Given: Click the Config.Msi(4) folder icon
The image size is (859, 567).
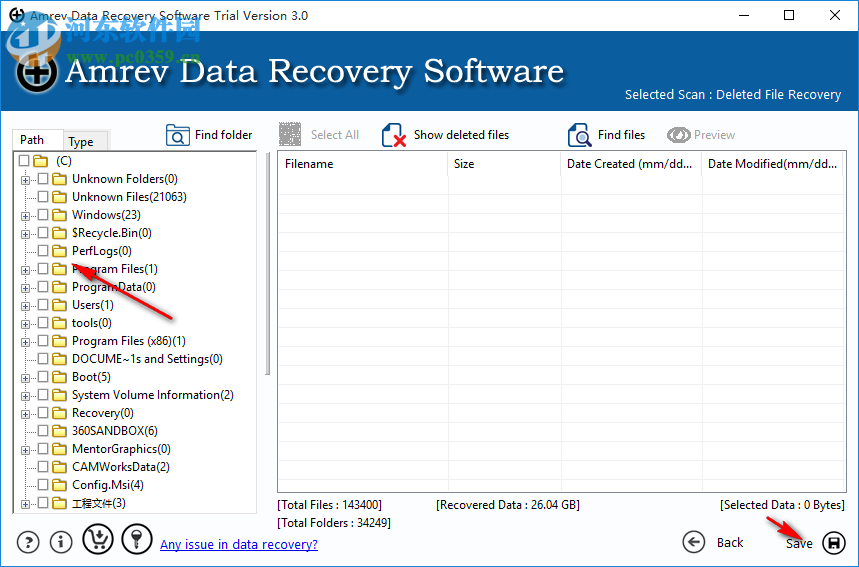Looking at the screenshot, I should point(59,485).
